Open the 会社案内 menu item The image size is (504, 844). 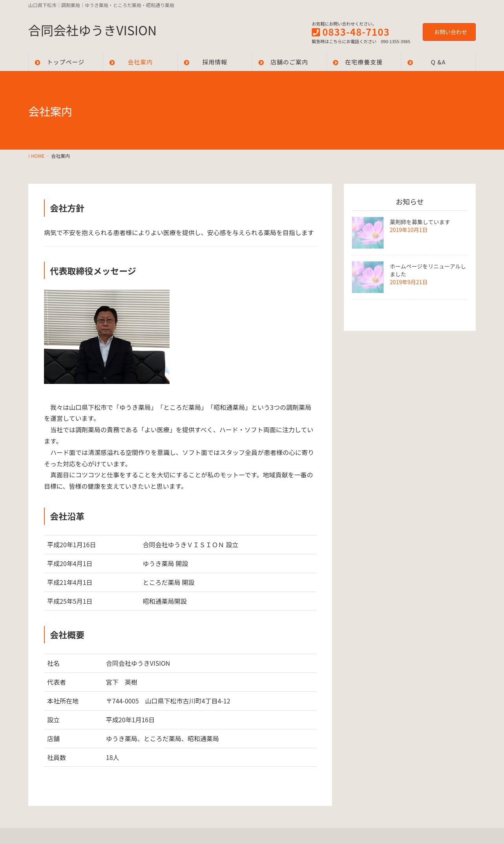tap(140, 62)
